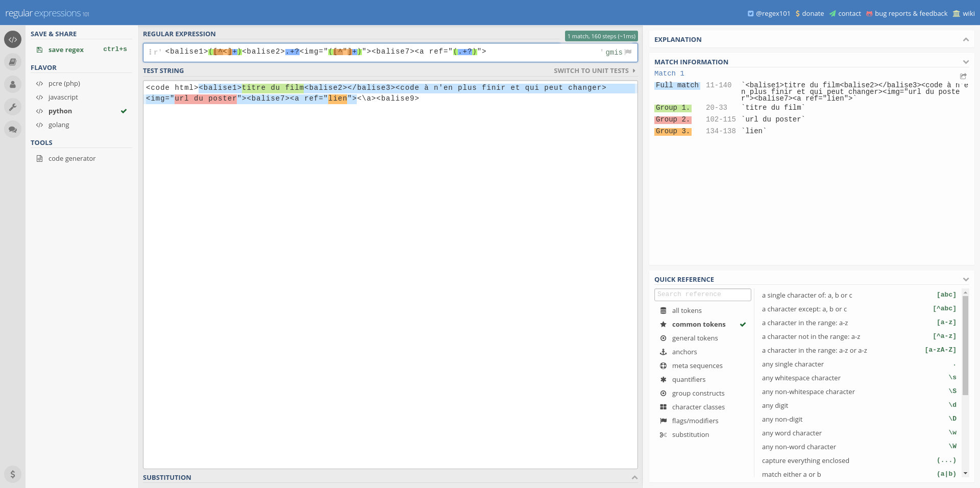Screen dimensions: 980x488
Task: Select 'any single character' reference row
Action: coord(859,364)
